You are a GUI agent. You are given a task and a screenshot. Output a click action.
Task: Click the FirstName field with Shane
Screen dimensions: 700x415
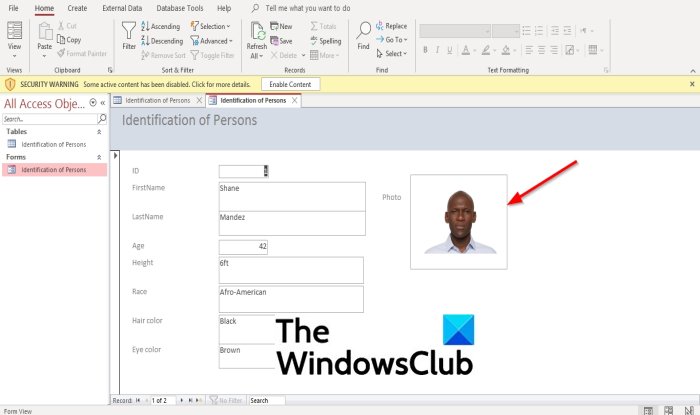pos(292,196)
